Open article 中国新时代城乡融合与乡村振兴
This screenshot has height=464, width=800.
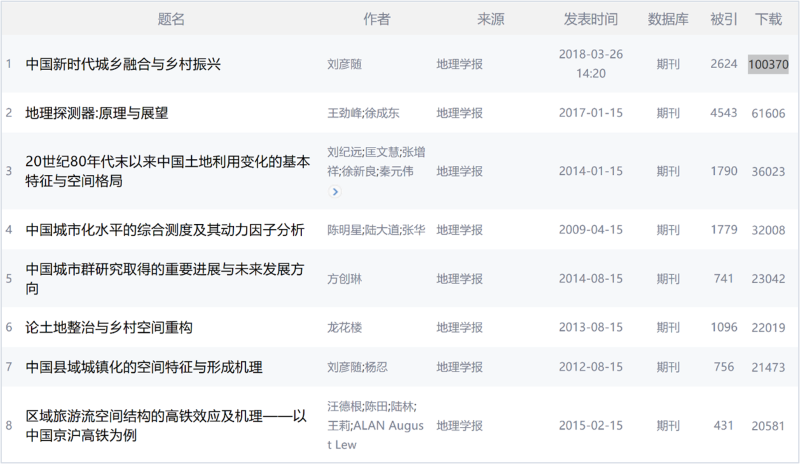pyautogui.click(x=123, y=64)
